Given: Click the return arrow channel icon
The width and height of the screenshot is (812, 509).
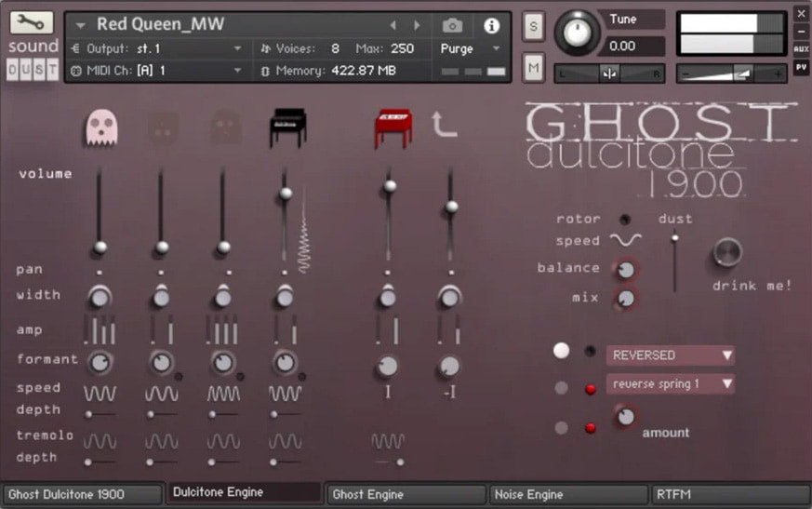Looking at the screenshot, I should coord(446,125).
